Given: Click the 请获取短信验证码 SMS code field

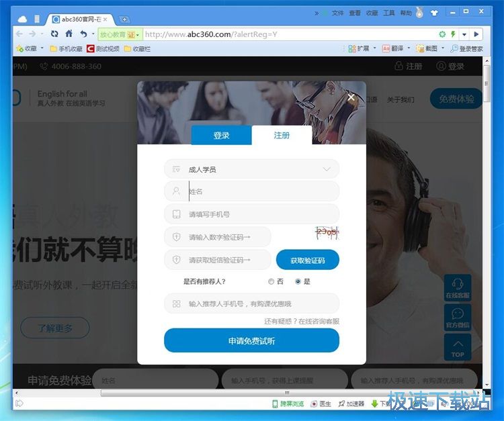Looking at the screenshot, I should 218,260.
